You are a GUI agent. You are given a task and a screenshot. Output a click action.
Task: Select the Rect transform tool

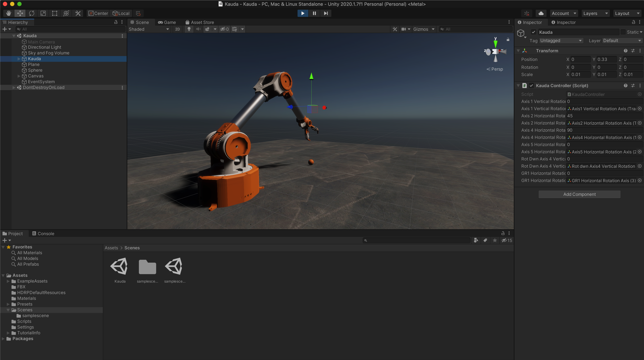(x=55, y=13)
